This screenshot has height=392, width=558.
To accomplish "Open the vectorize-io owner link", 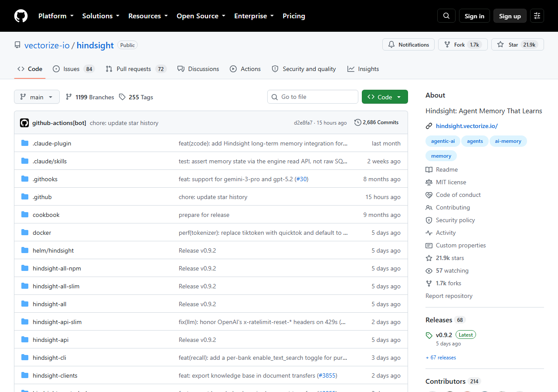I will coord(47,45).
